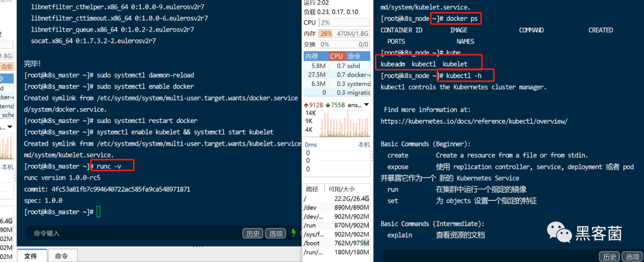The image size is (644, 262).
Task: Switch to the 命令 tab
Action: click(61, 256)
